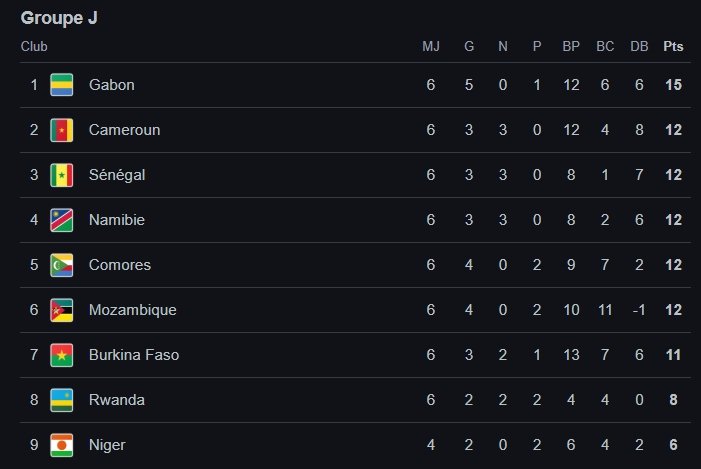Image resolution: width=701 pixels, height=469 pixels.
Task: Click the Sénégal flag icon
Action: pyautogui.click(x=63, y=175)
